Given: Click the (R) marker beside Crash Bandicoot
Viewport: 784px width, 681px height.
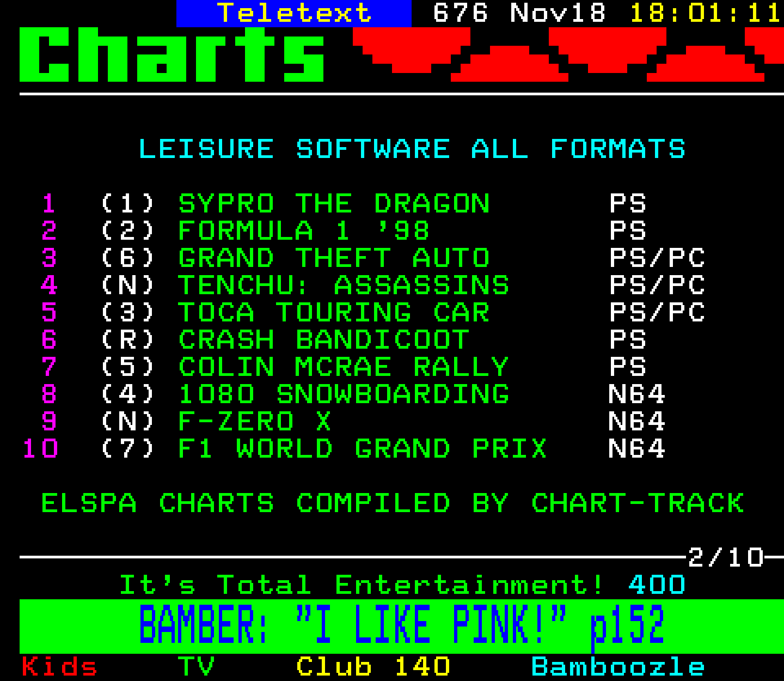Looking at the screenshot, I should coord(128,340).
